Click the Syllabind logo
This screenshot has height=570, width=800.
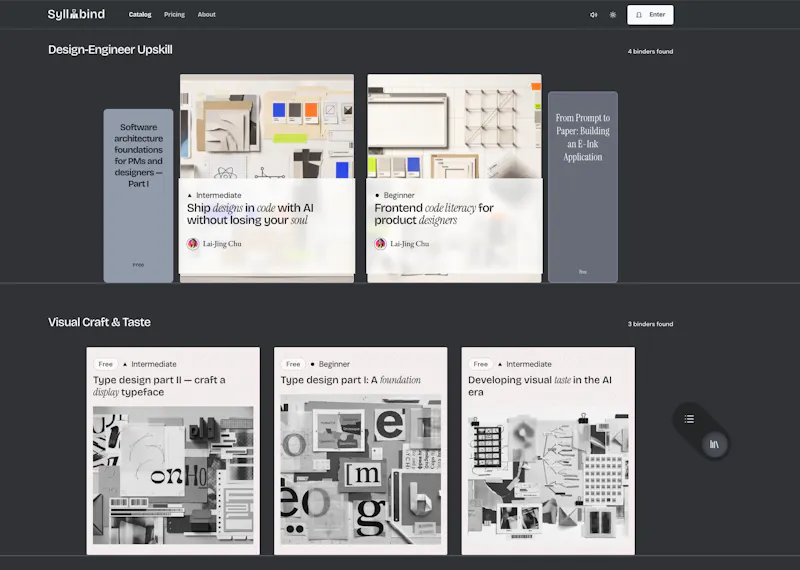point(77,14)
